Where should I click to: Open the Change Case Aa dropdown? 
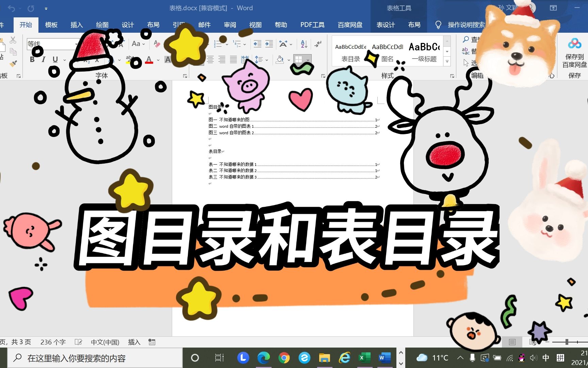138,44
